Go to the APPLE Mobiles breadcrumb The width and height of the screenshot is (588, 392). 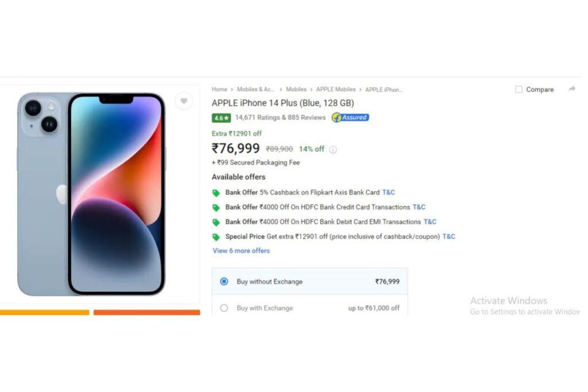pos(335,89)
